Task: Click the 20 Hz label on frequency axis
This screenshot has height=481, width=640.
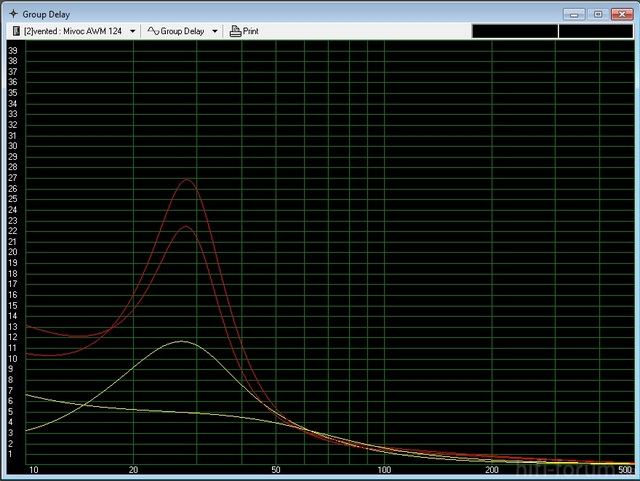Action: pyautogui.click(x=133, y=470)
